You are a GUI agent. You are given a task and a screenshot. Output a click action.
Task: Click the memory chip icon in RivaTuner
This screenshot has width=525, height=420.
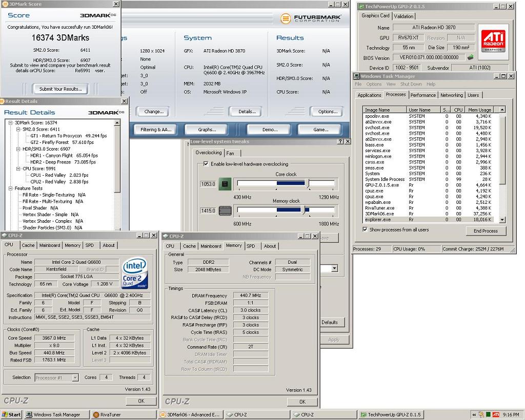tap(225, 211)
